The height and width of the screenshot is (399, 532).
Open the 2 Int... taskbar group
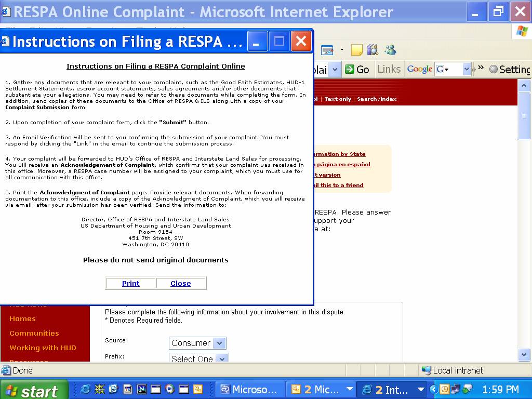pos(392,390)
